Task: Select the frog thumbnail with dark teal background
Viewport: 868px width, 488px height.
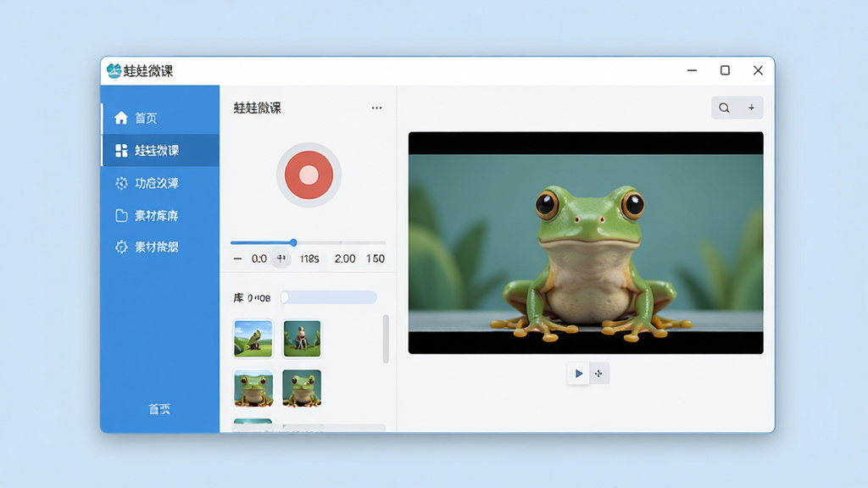Action: pos(302,388)
